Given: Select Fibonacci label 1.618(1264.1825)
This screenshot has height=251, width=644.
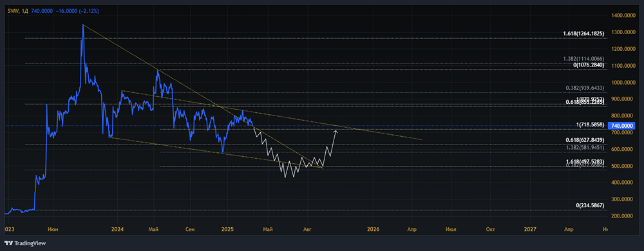Looking at the screenshot, I should pos(583,34).
